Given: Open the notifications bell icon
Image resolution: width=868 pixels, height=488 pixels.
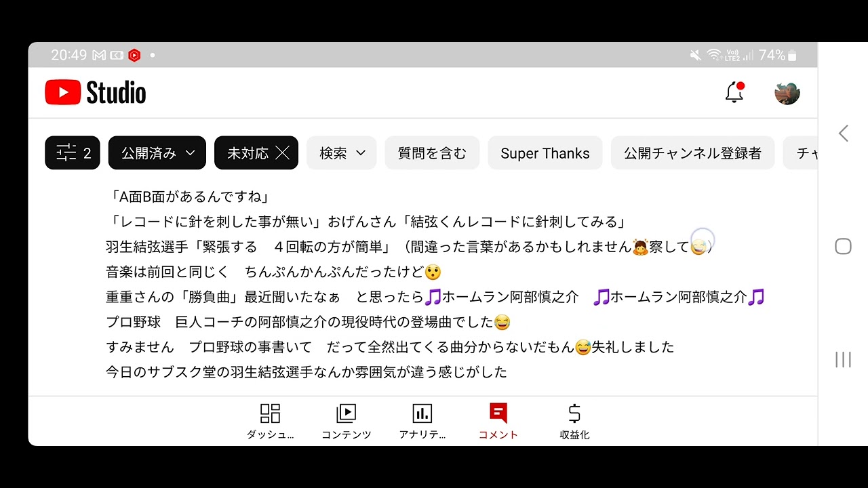Looking at the screenshot, I should 734,93.
